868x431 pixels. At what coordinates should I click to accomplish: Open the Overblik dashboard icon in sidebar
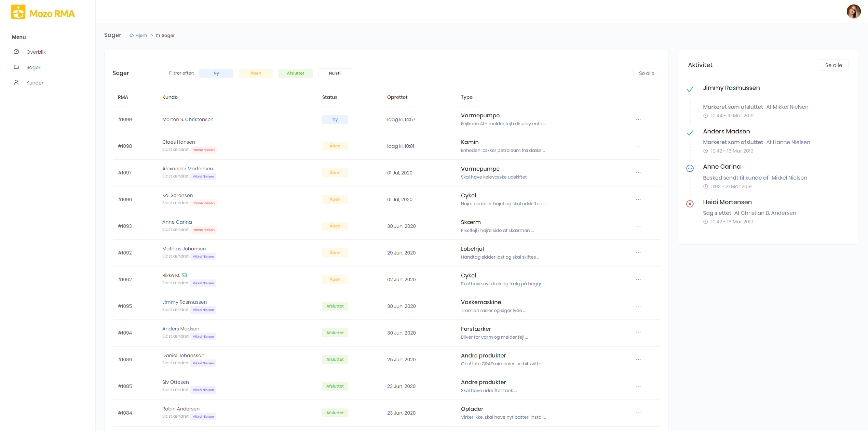(x=16, y=52)
